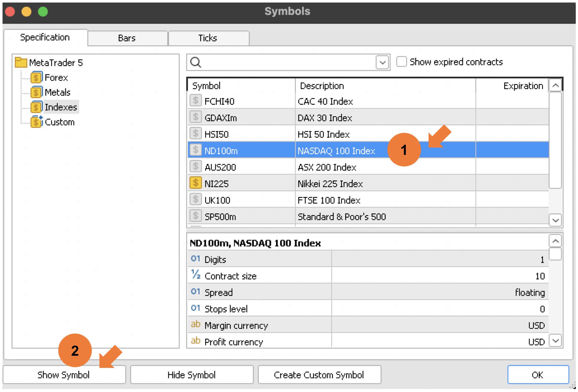Click the ND100m, NASDAQ 100 Index heading
This screenshot has width=578, height=392.
[255, 243]
